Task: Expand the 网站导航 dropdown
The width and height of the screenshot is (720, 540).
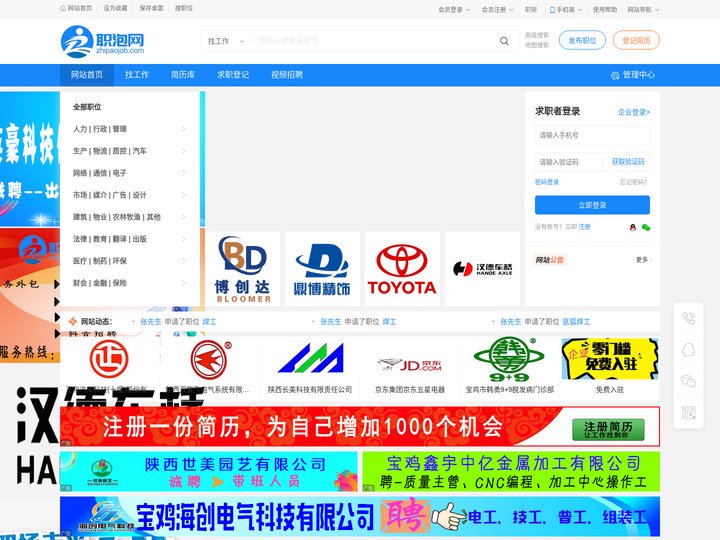Action: point(643,9)
